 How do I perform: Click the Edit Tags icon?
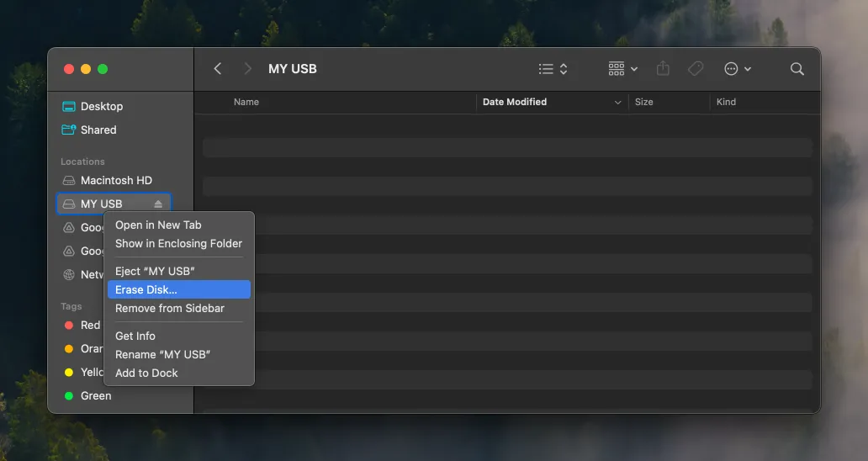(696, 69)
